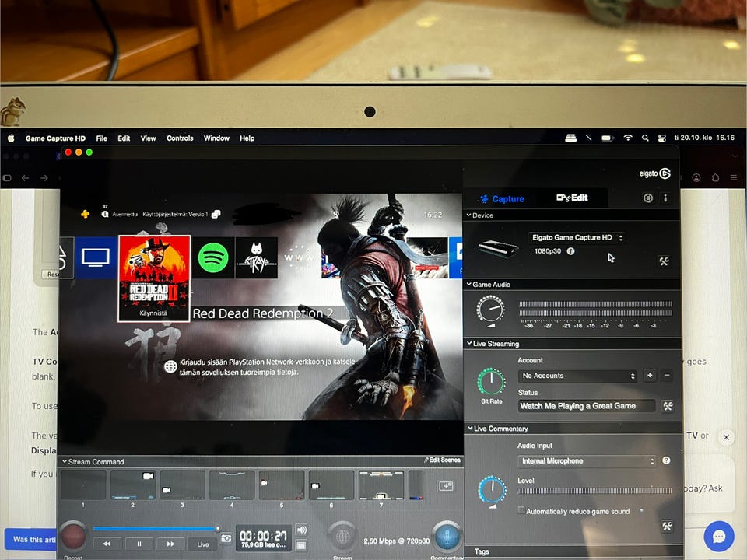Toggle the Commentary microphone button
747x560 pixels.
(x=447, y=537)
